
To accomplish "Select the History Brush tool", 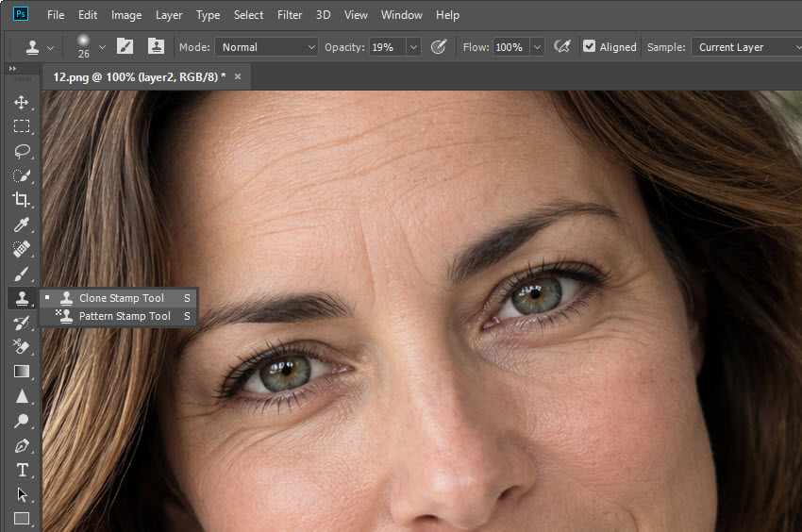I will pos(21,323).
